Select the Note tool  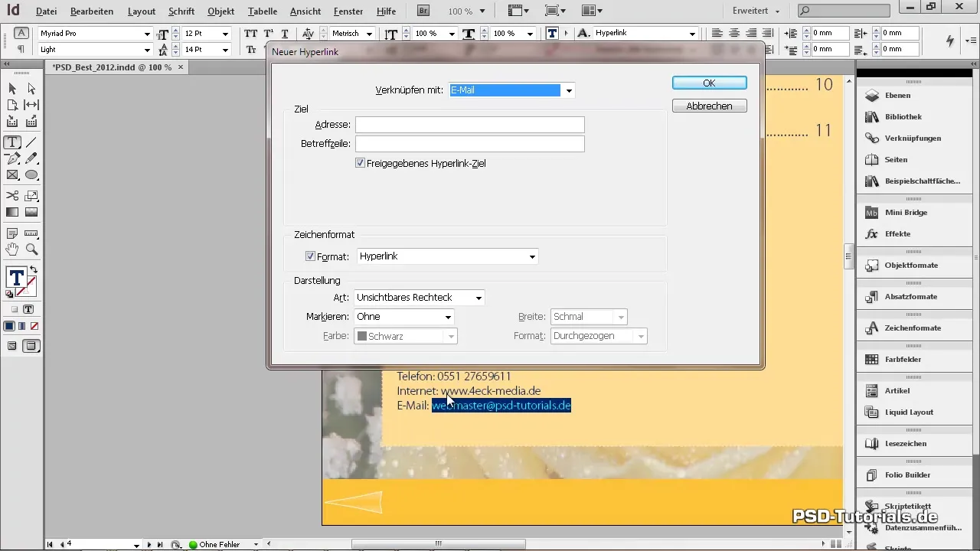[x=12, y=233]
